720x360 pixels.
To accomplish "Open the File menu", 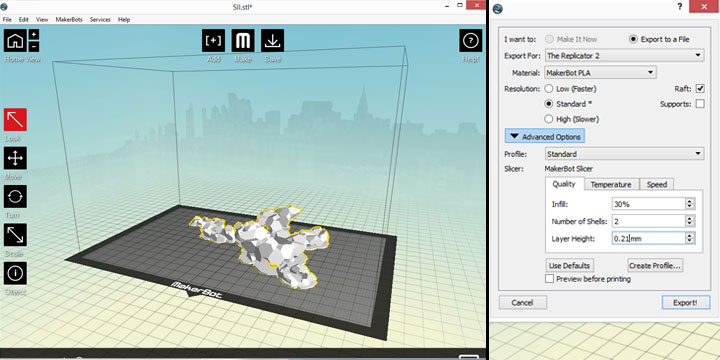I will (7, 20).
